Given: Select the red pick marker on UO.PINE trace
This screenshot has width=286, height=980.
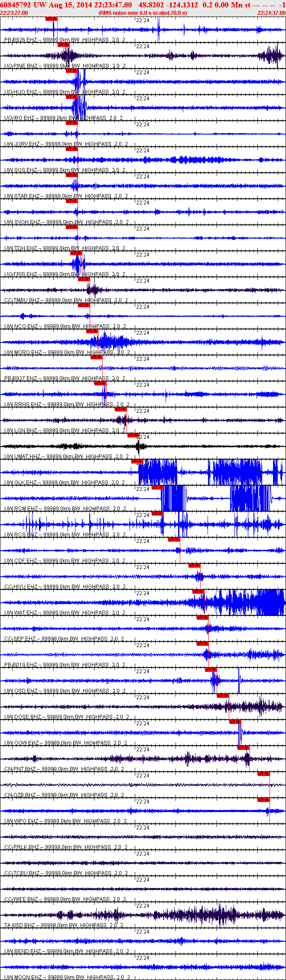Looking at the screenshot, I should (63, 45).
